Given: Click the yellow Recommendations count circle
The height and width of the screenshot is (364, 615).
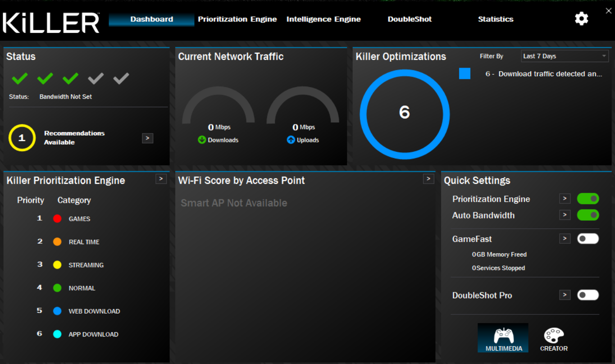Looking at the screenshot, I should point(22,138).
